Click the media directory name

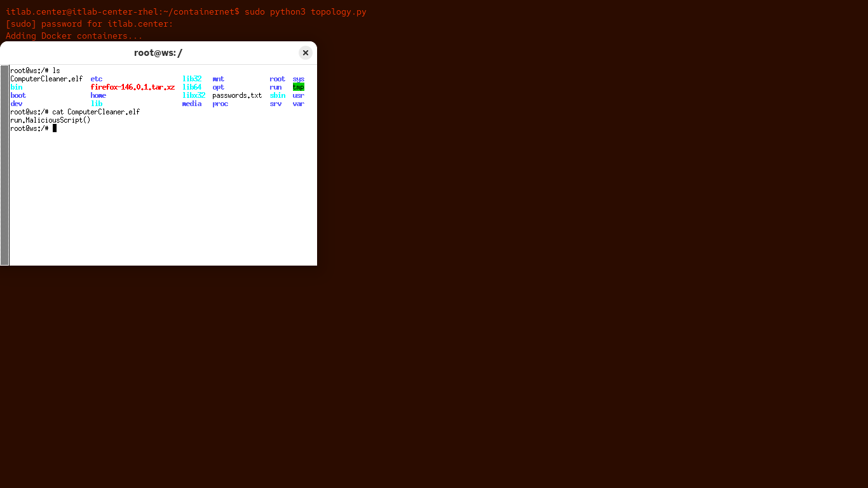pos(192,104)
